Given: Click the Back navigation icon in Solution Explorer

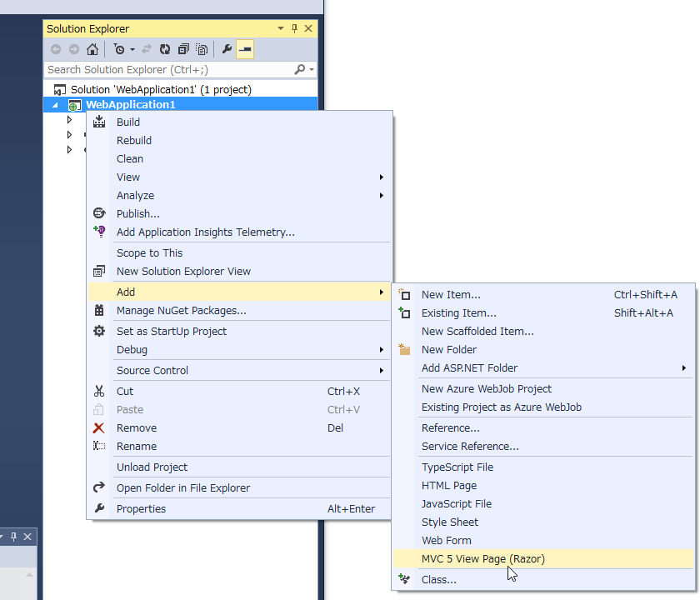Looking at the screenshot, I should click(x=56, y=49).
